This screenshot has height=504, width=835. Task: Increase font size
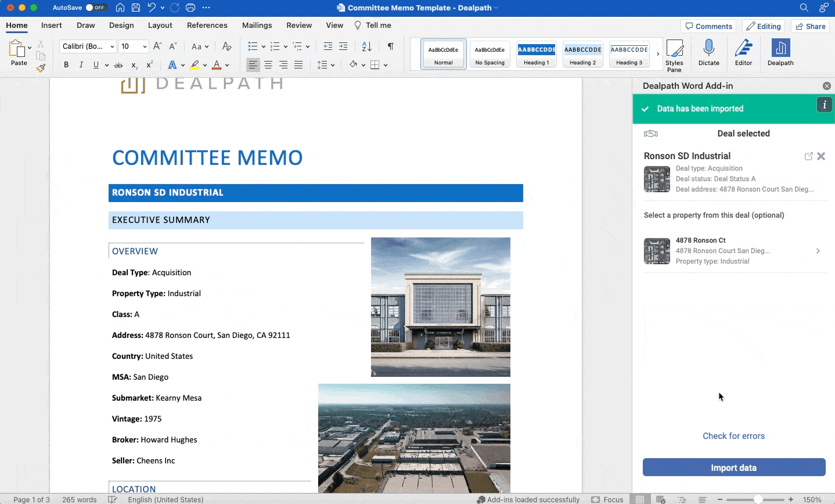(157, 46)
